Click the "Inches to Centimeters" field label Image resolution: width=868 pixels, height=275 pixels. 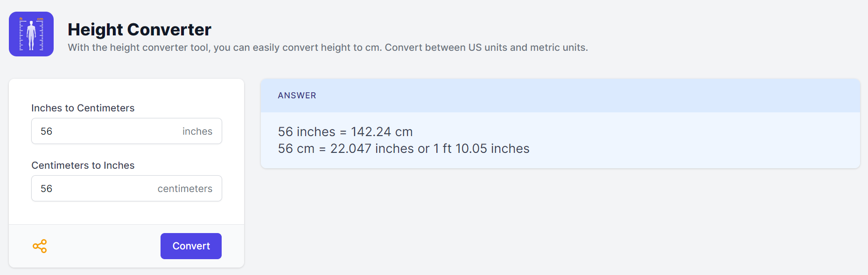click(x=83, y=108)
